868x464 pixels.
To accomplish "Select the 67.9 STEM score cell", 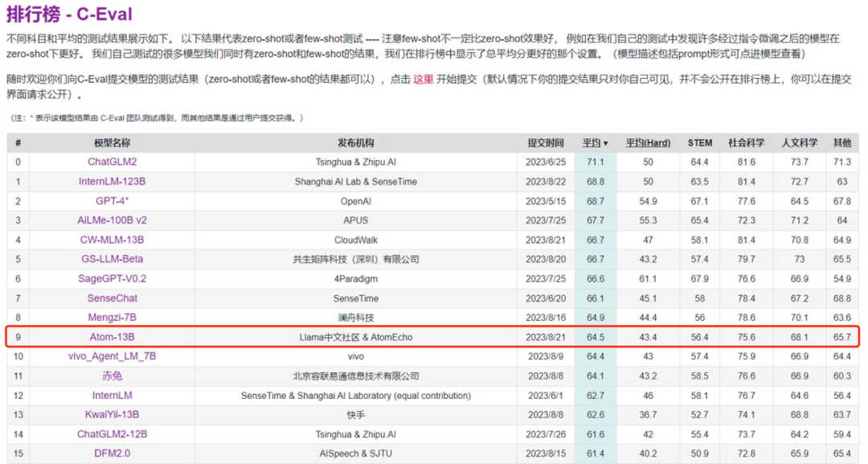I will (700, 278).
